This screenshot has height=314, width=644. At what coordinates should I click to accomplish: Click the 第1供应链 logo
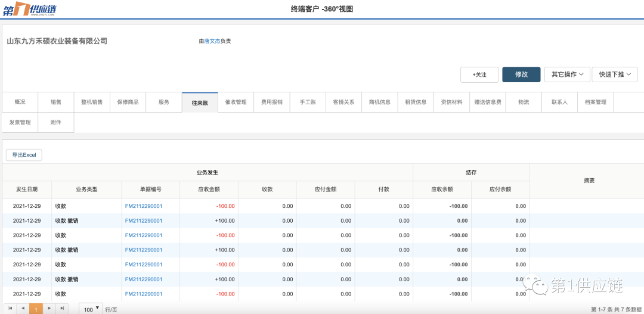pyautogui.click(x=31, y=9)
